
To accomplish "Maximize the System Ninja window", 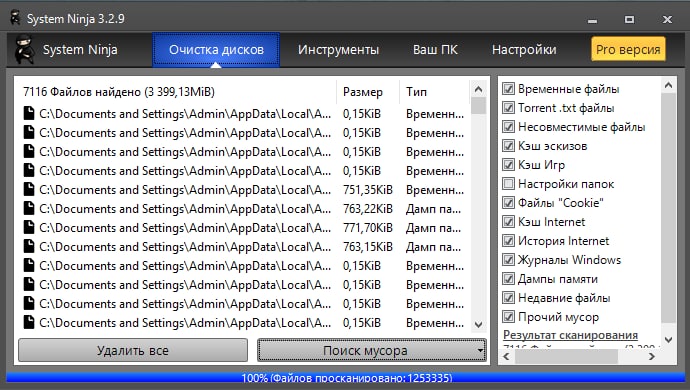I will 630,19.
